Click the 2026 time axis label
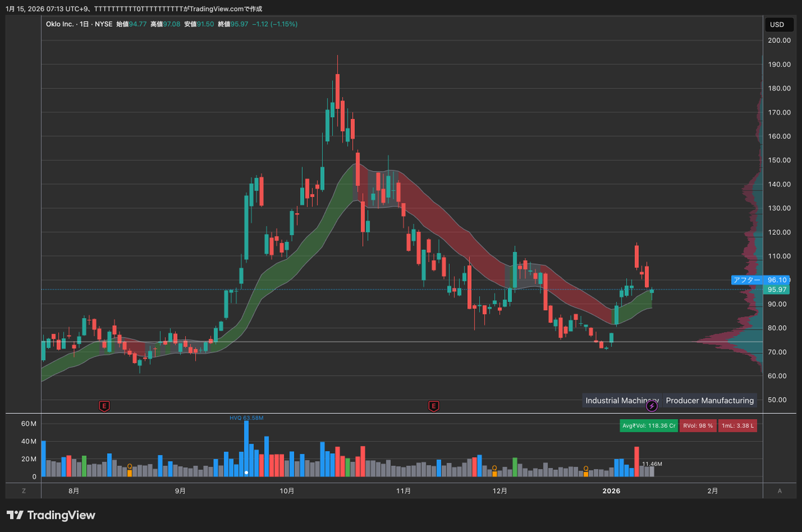 point(612,491)
